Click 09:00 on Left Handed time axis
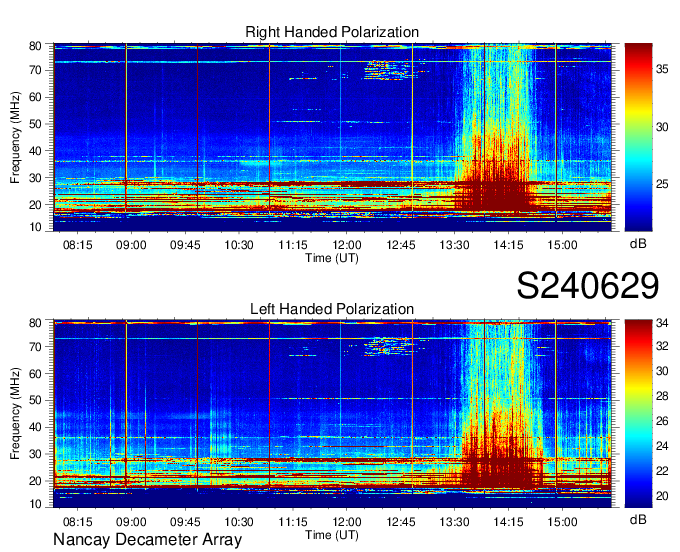Viewport: 680px width, 552px height. 131,522
